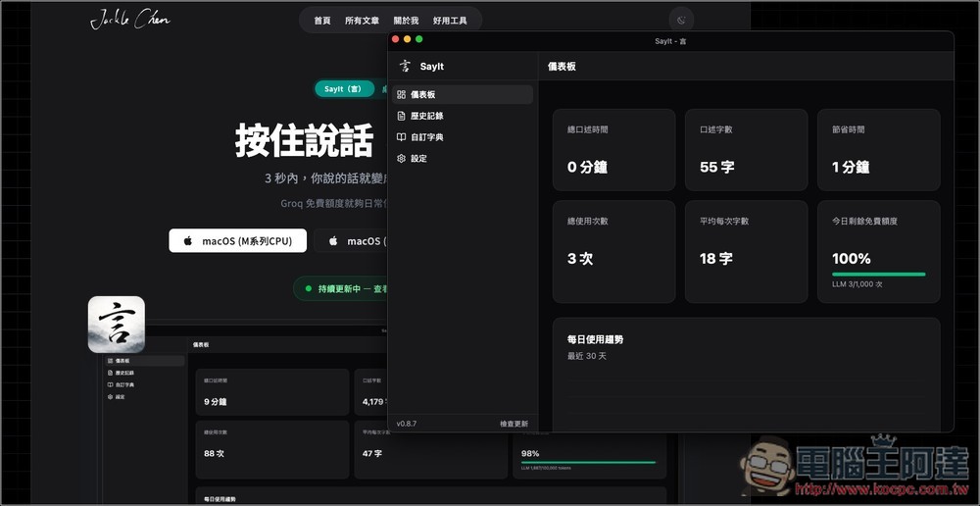The height and width of the screenshot is (506, 980).
Task: Click the 言 app icon on webpage
Action: coord(117,324)
